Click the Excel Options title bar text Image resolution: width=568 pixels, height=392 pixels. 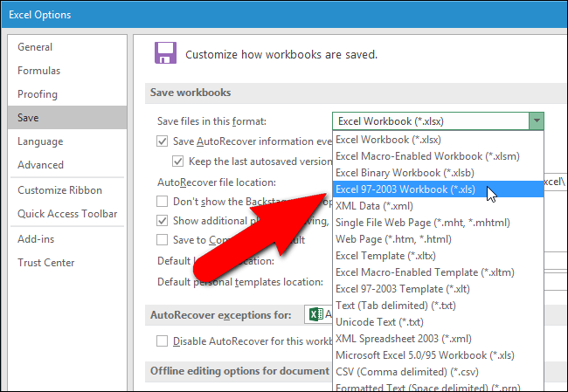pos(40,15)
